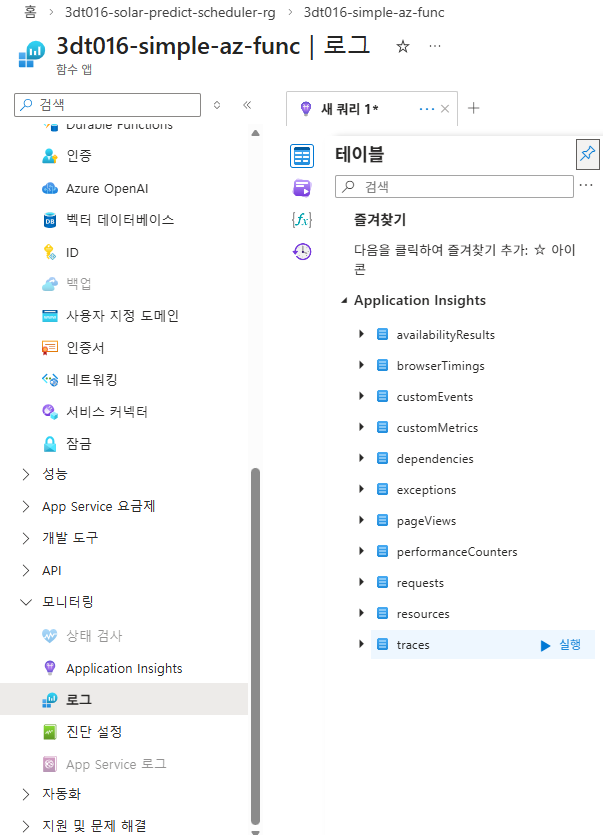Expand the 성능 section
603x835 pixels.
pyautogui.click(x=26, y=474)
